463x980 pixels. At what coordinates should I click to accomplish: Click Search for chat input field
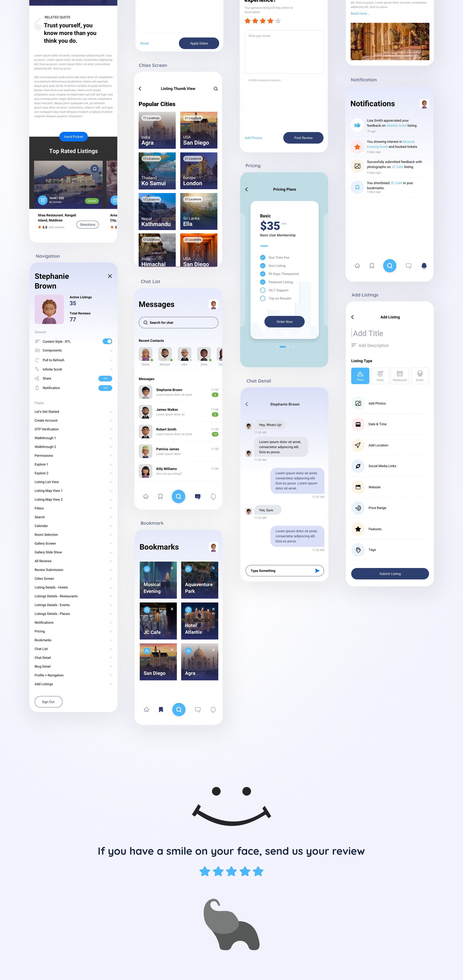[178, 322]
